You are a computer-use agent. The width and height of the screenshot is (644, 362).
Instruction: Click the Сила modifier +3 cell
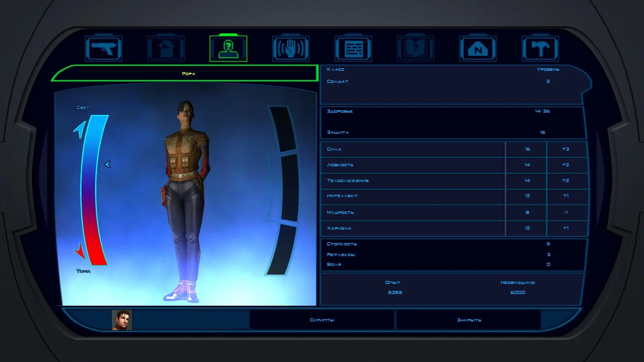click(567, 149)
